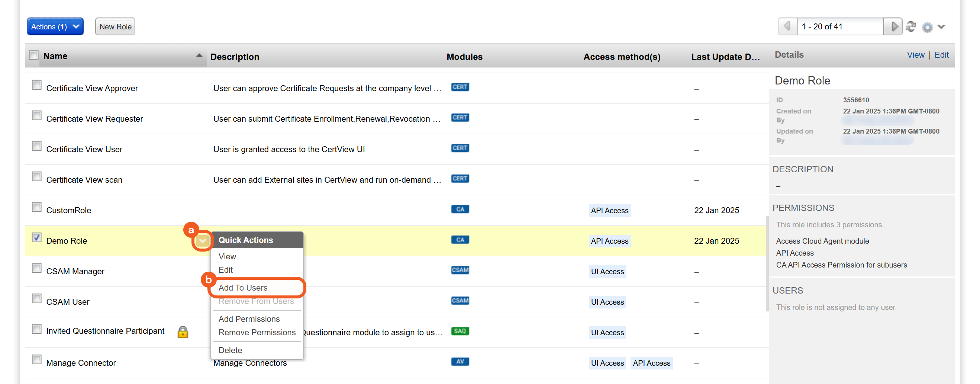Uncheck the Demo Role checkbox
The width and height of the screenshot is (980, 384).
(x=36, y=237)
